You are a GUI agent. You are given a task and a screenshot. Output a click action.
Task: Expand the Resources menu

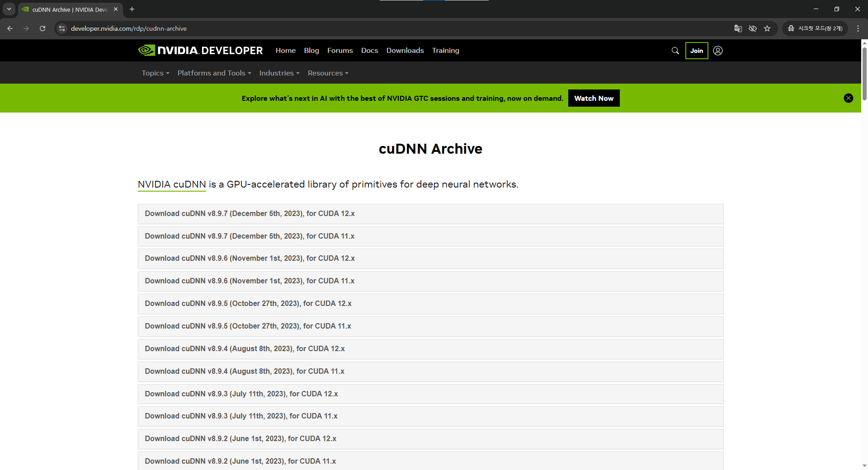pos(328,73)
